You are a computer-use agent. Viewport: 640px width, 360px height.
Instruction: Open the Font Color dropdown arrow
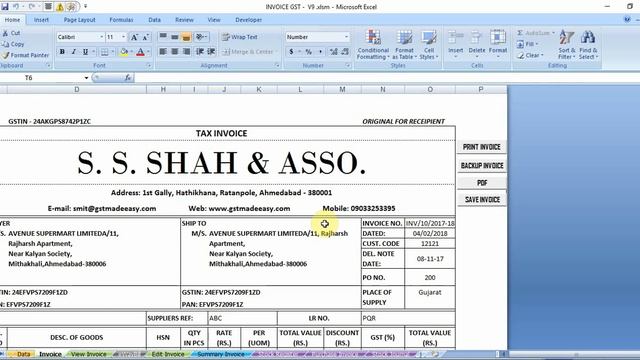[x=148, y=52]
